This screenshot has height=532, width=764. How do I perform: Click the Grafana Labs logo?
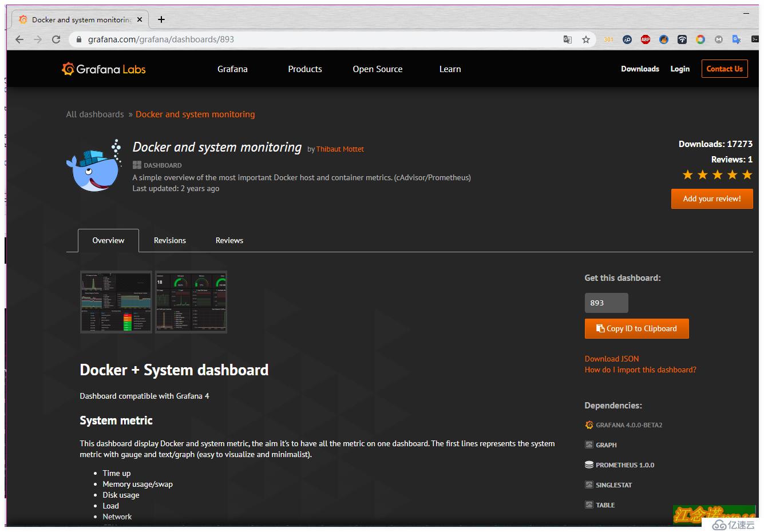[104, 69]
